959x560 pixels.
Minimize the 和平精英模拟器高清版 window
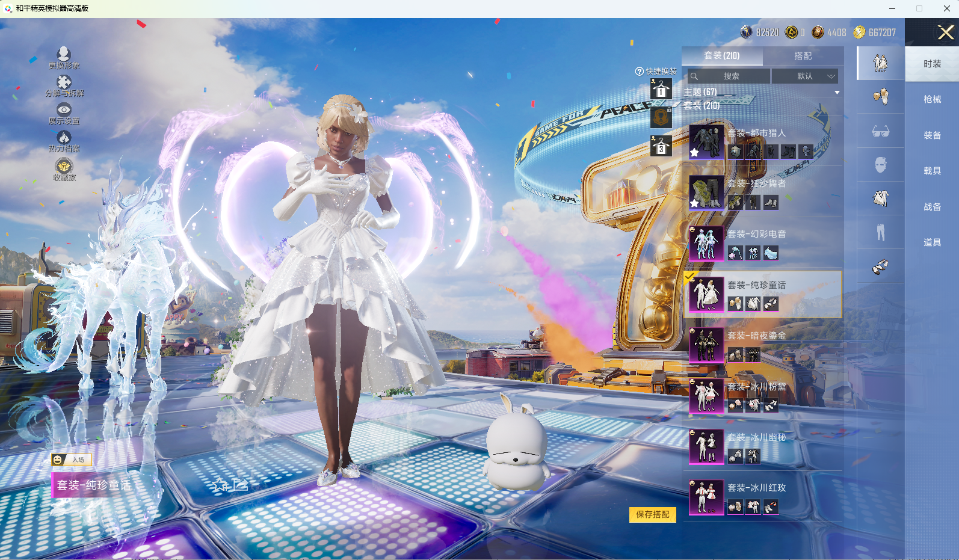892,8
